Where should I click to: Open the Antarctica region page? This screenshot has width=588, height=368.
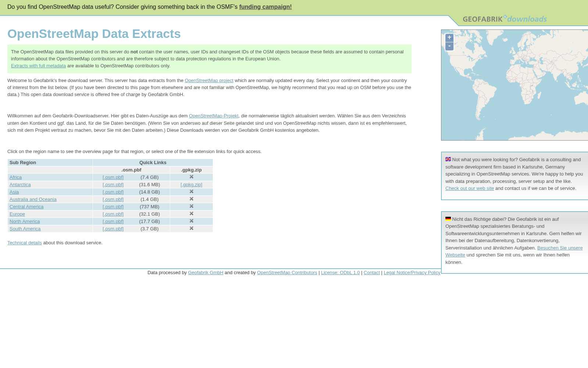(20, 185)
